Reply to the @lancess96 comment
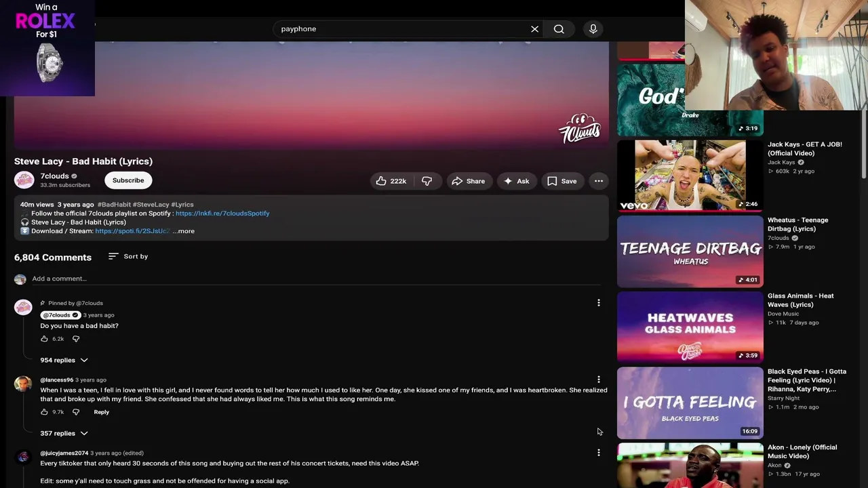The height and width of the screenshot is (488, 868). tap(101, 412)
